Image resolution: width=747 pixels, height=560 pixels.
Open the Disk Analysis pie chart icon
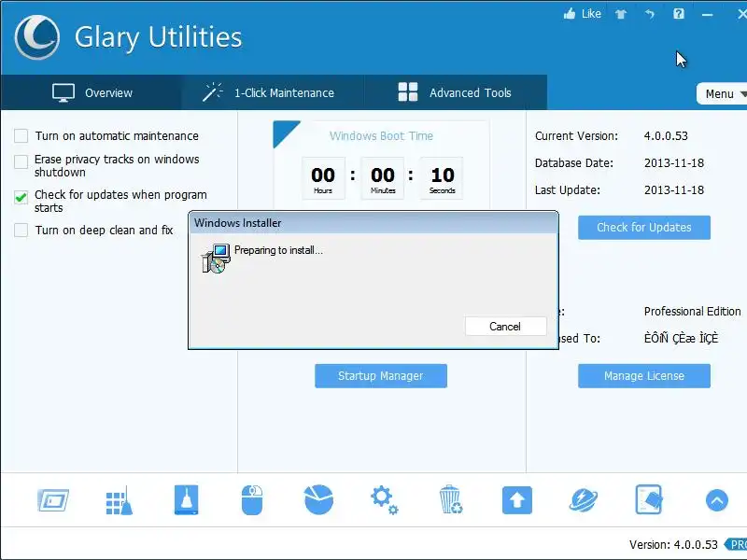(x=318, y=500)
